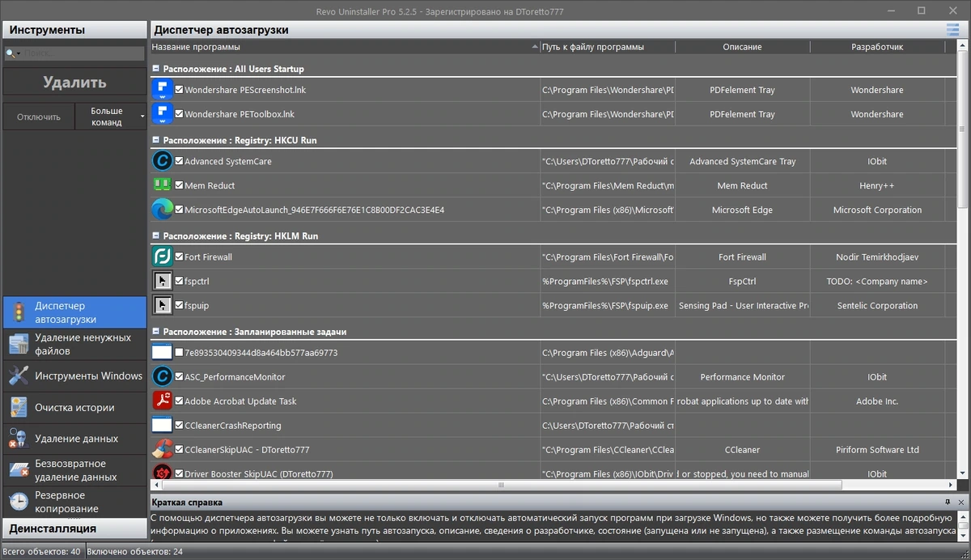Click the CCleanerCrashReporting blank icon
Image resolution: width=971 pixels, height=560 pixels.
tap(163, 425)
